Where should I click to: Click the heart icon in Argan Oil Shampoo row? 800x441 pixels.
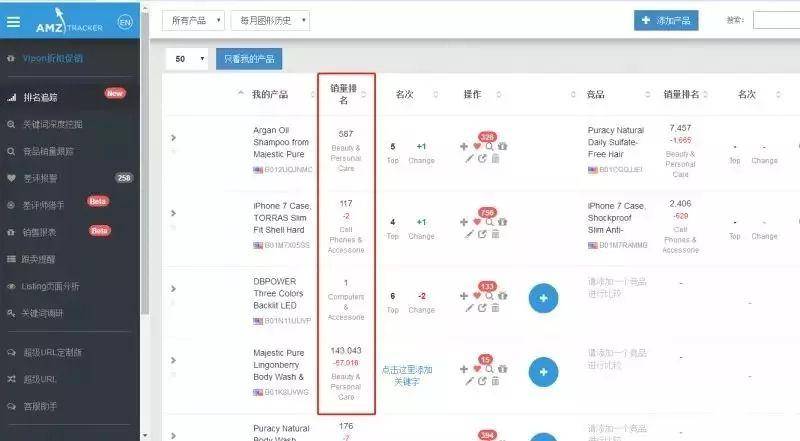[477, 146]
